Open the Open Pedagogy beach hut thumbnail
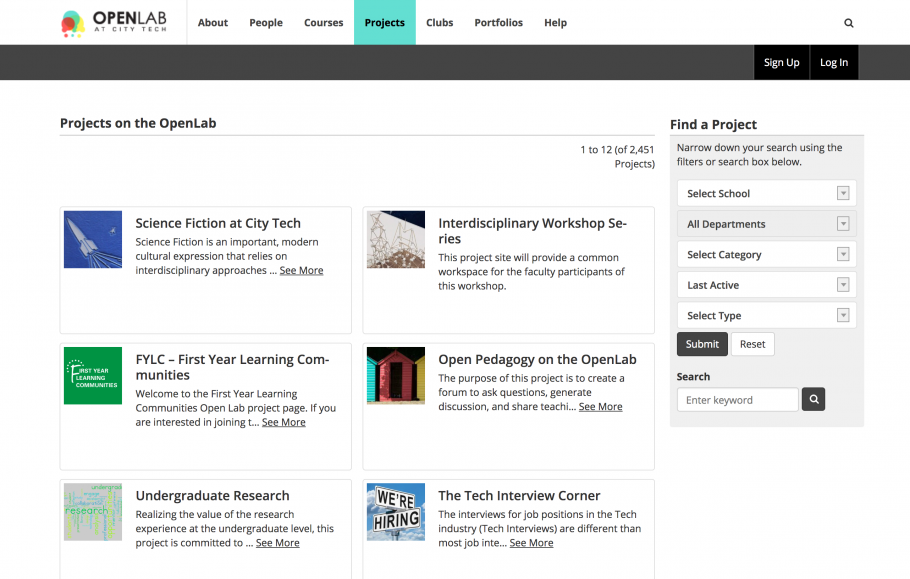The image size is (910, 579). [x=396, y=375]
